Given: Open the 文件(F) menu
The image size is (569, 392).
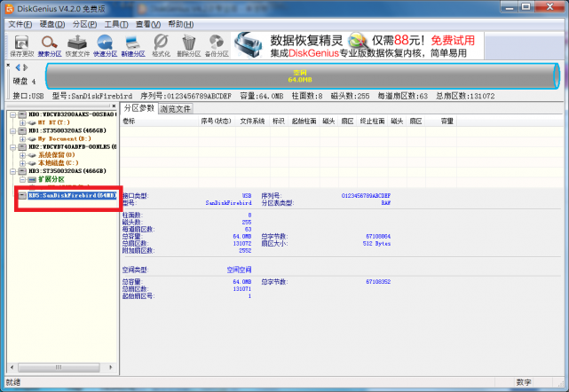Looking at the screenshot, I should coord(20,24).
